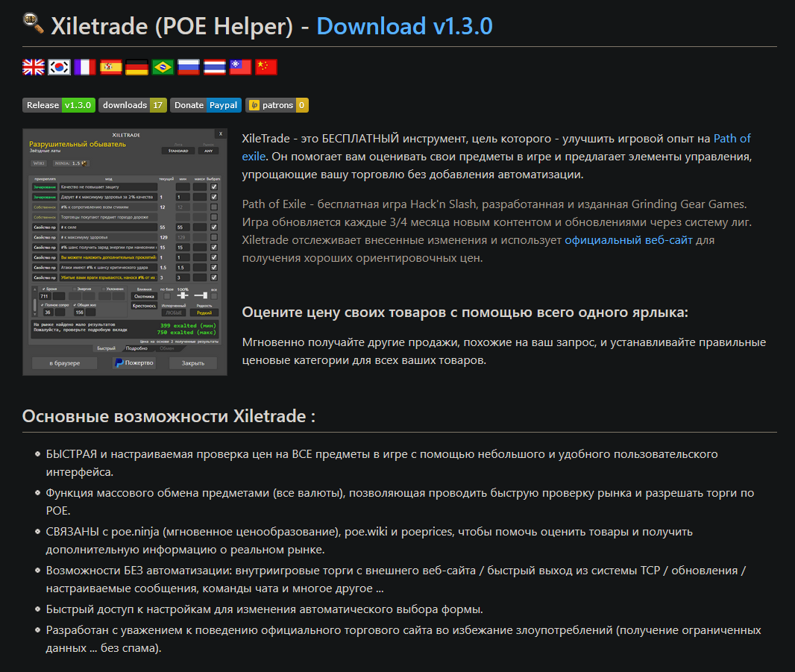Choose the French flag icon
This screenshot has height=672, width=795.
click(85, 67)
